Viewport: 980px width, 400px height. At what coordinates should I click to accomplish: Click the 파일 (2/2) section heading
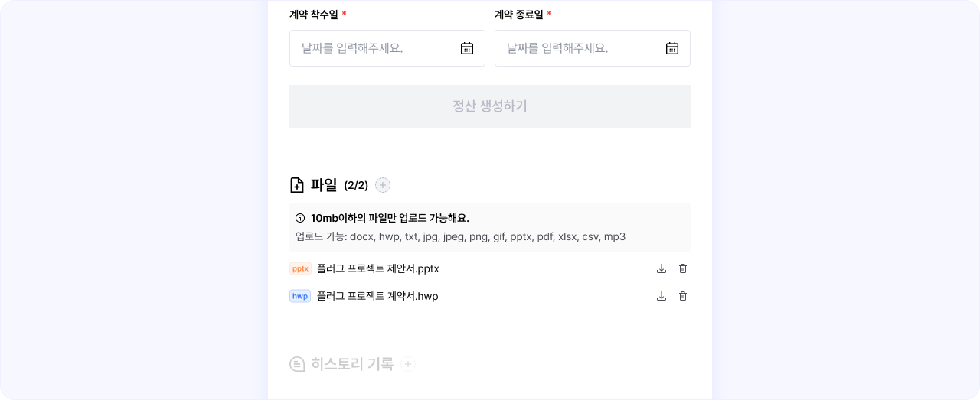click(x=339, y=185)
